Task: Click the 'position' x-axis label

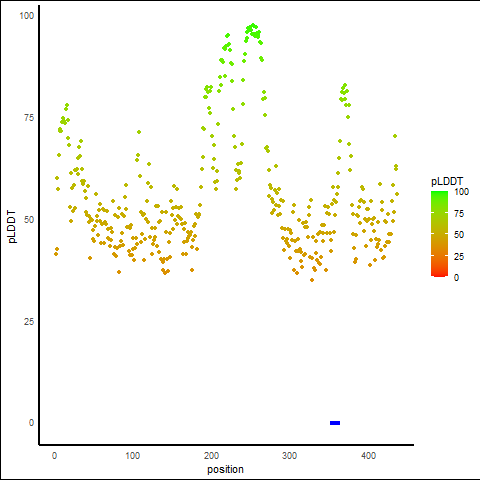Action: tap(225, 469)
